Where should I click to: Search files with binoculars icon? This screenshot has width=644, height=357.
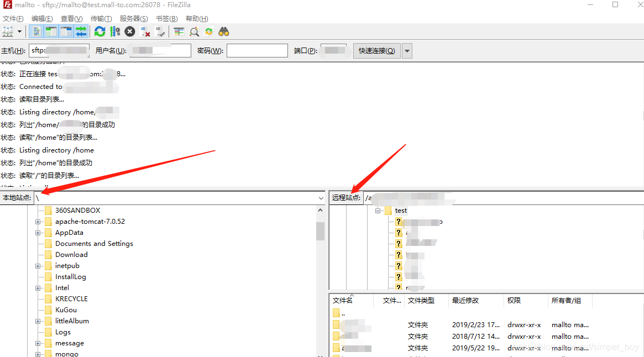[224, 32]
